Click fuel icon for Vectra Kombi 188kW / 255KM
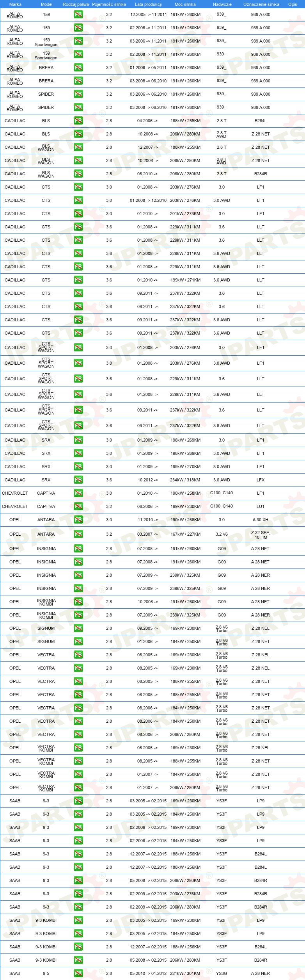 coord(78,761)
